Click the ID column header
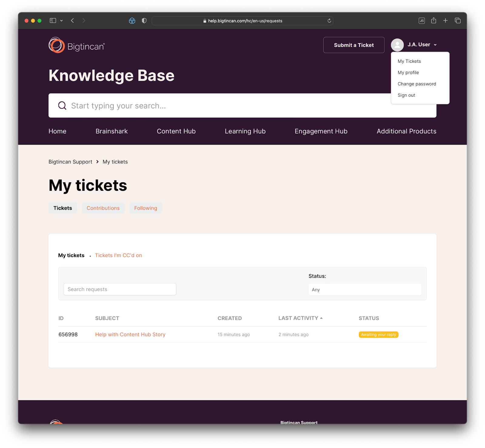Viewport: 485px width, 448px height. click(61, 318)
